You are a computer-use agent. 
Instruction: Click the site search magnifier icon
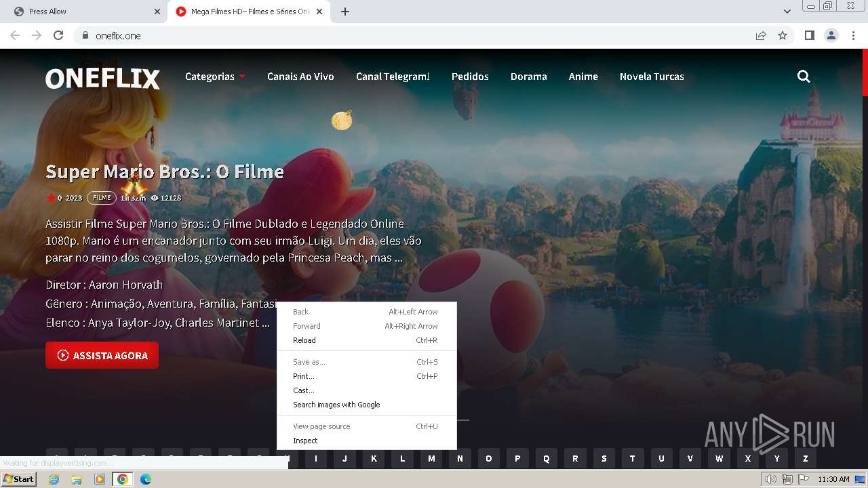tap(804, 77)
